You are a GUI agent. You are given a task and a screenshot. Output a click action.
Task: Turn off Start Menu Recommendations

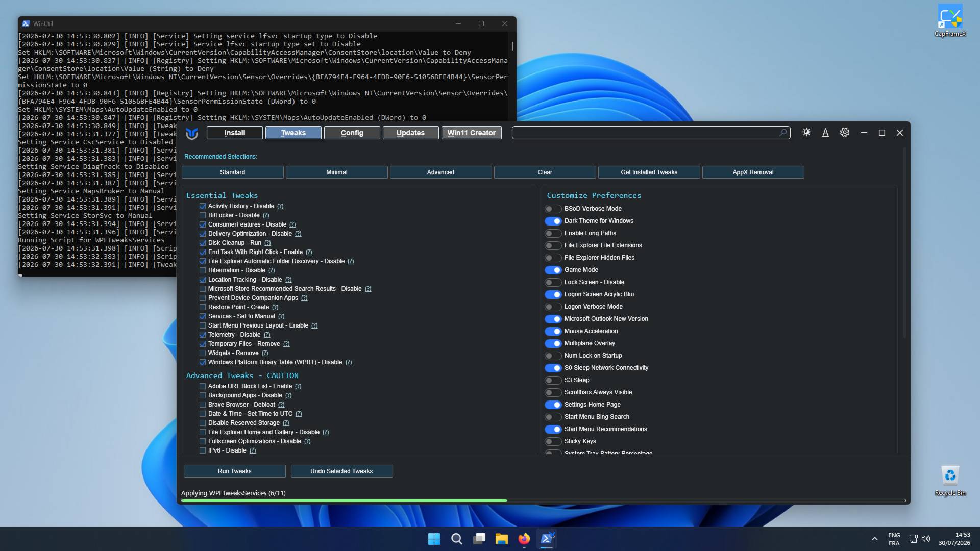click(x=553, y=429)
